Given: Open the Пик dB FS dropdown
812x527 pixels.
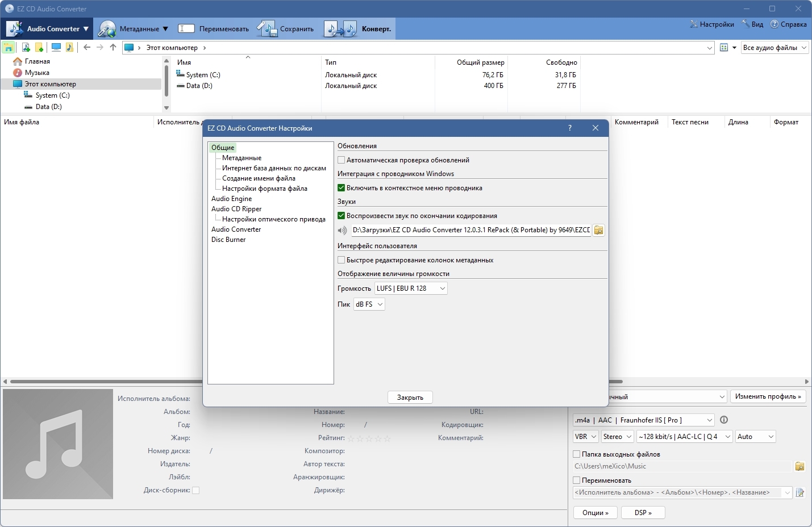Looking at the screenshot, I should click(369, 304).
